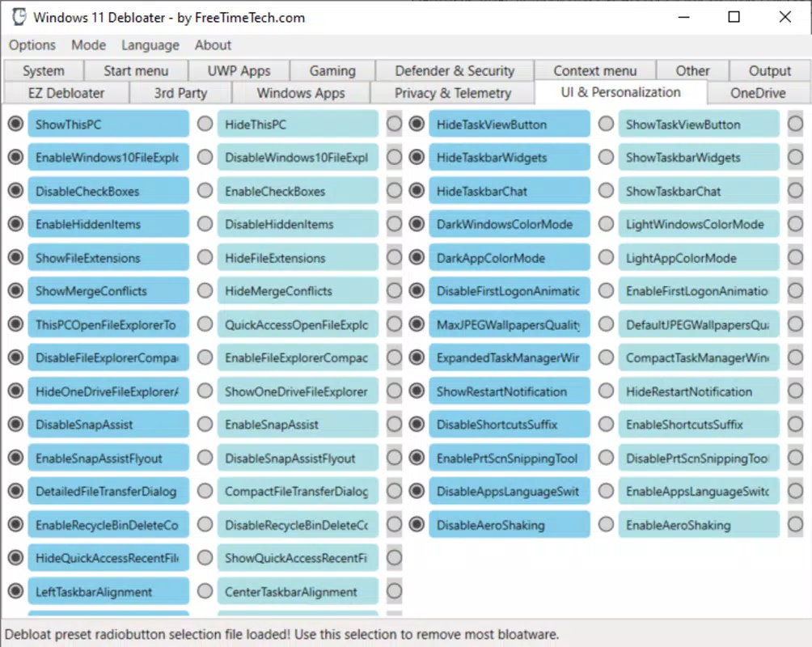Image resolution: width=812 pixels, height=647 pixels.
Task: Select neutral radio button beside HideThisPC
Action: click(394, 124)
